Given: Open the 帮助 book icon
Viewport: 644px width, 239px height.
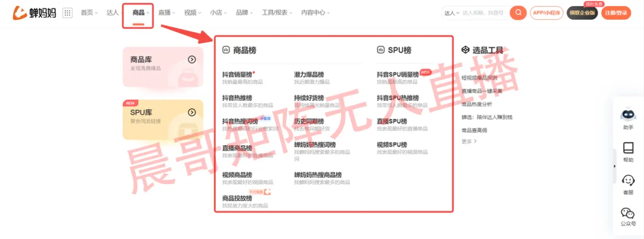Looking at the screenshot, I should click(628, 152).
